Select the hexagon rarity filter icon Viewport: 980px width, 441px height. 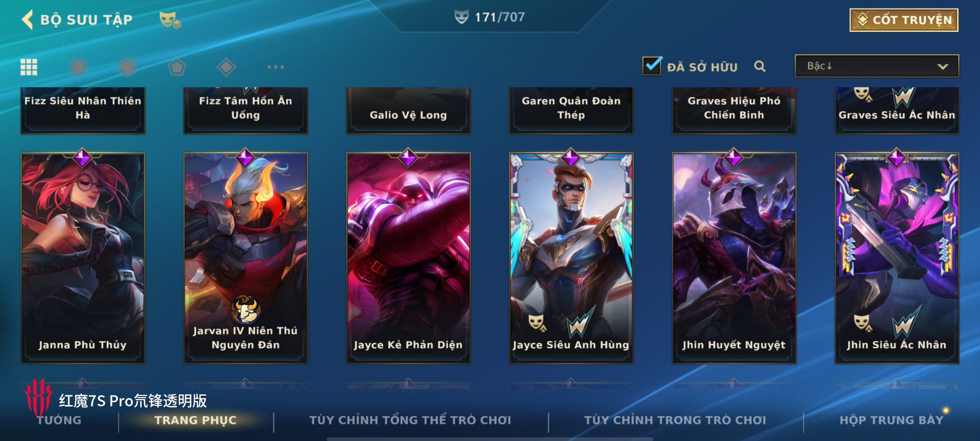127,67
